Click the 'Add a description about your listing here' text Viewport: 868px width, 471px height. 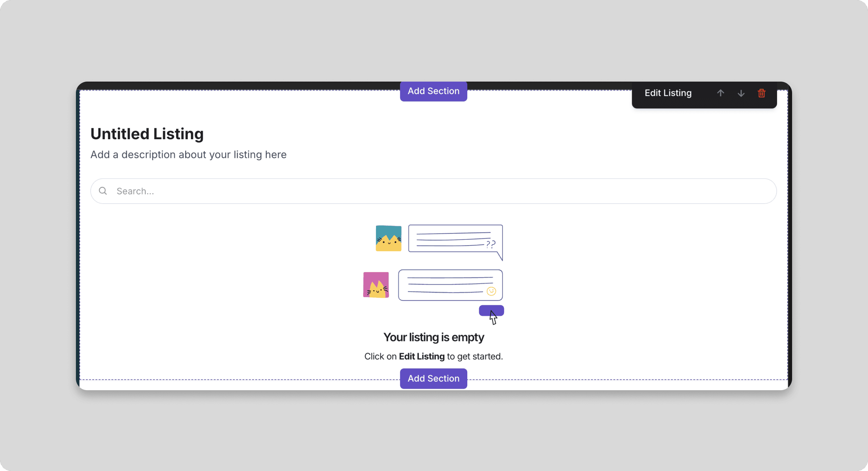pyautogui.click(x=188, y=155)
